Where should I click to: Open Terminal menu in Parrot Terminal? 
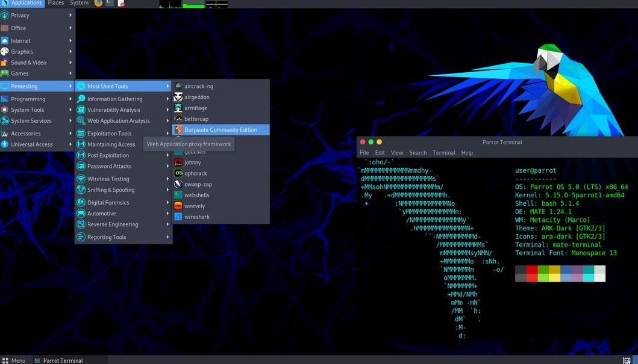tap(444, 153)
